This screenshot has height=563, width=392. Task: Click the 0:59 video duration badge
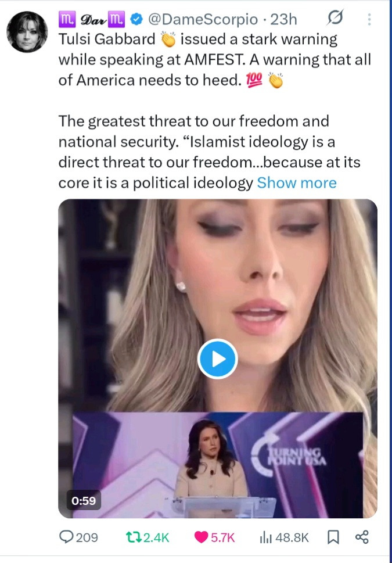pyautogui.click(x=84, y=500)
